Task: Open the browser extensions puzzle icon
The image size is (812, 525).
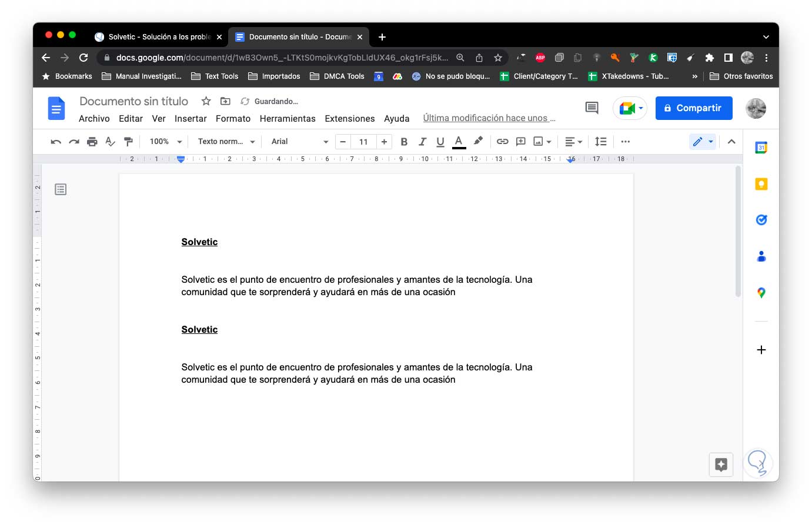Action: coord(710,58)
